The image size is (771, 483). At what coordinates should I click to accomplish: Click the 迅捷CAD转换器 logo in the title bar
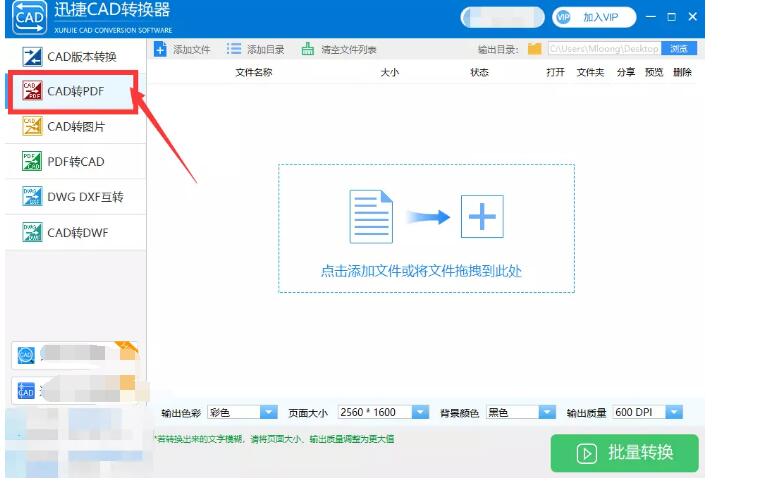30,18
